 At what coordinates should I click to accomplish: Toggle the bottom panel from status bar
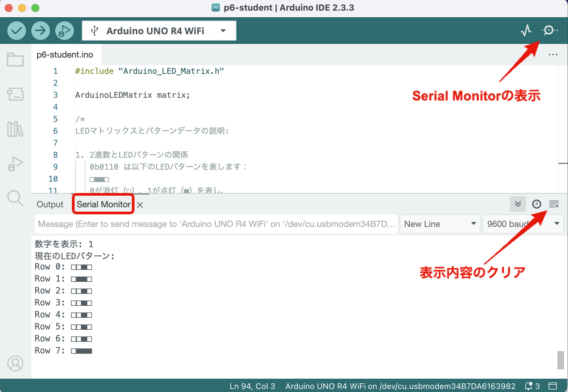coord(553,386)
